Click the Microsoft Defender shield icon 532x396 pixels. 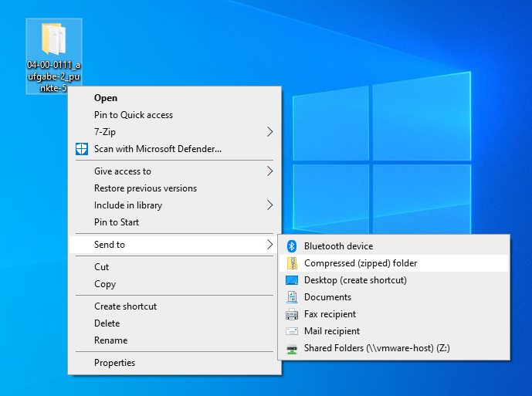pyautogui.click(x=82, y=149)
